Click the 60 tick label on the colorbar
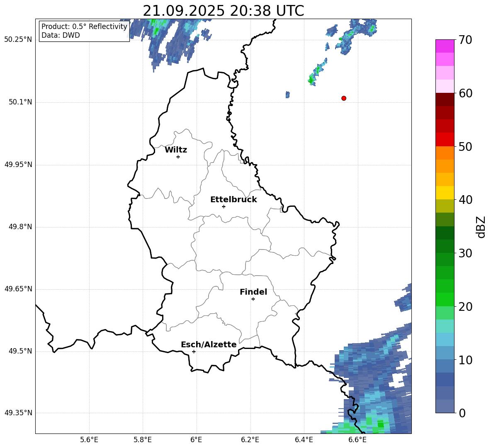The height and width of the screenshot is (448, 491). [x=465, y=93]
